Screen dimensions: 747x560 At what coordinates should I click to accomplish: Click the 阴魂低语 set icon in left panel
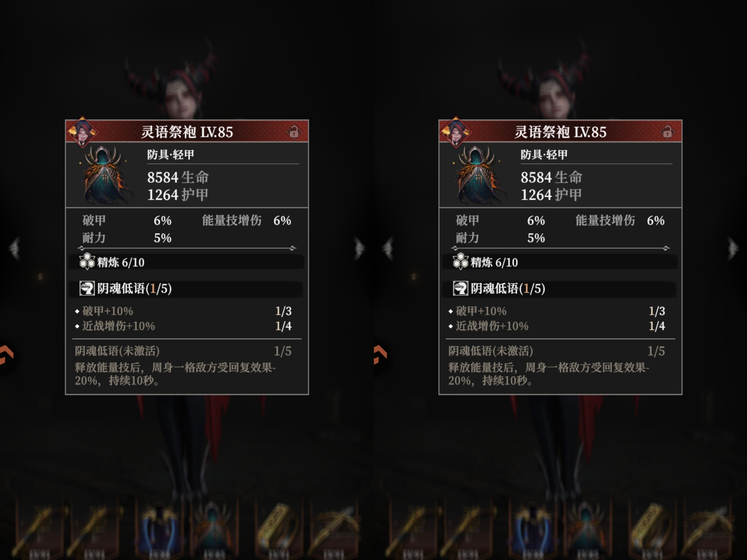87,289
